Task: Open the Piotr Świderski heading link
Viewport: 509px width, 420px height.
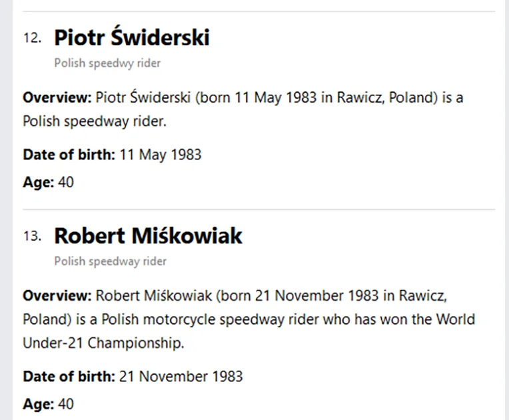Action: [132, 37]
